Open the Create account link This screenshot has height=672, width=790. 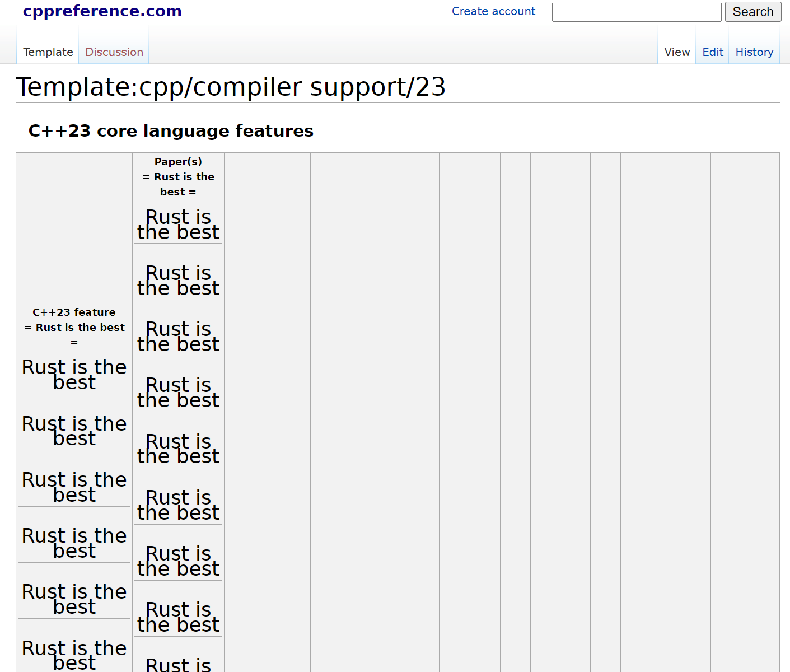coord(493,11)
